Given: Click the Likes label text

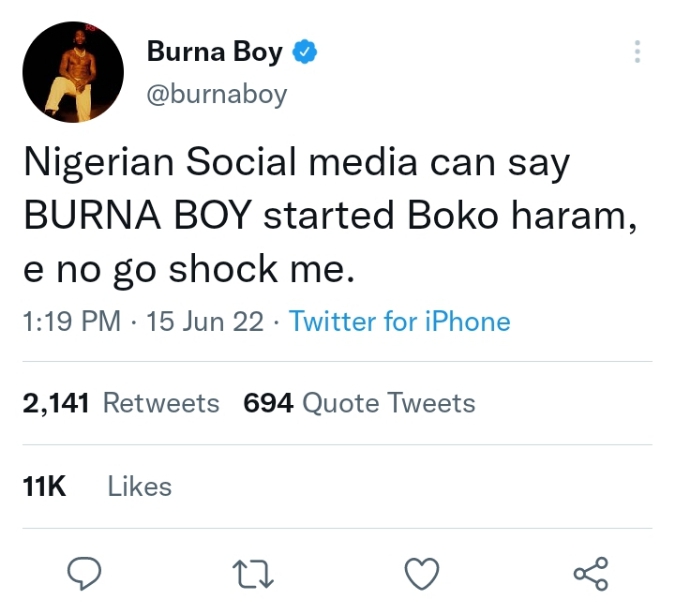Looking at the screenshot, I should click(x=140, y=486).
